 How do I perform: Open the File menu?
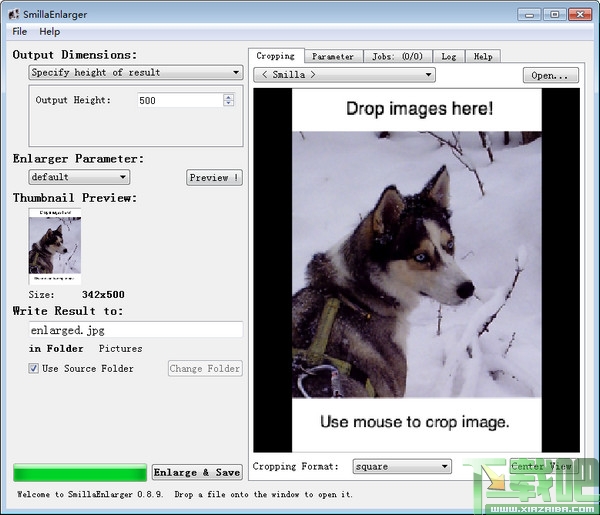(x=20, y=32)
